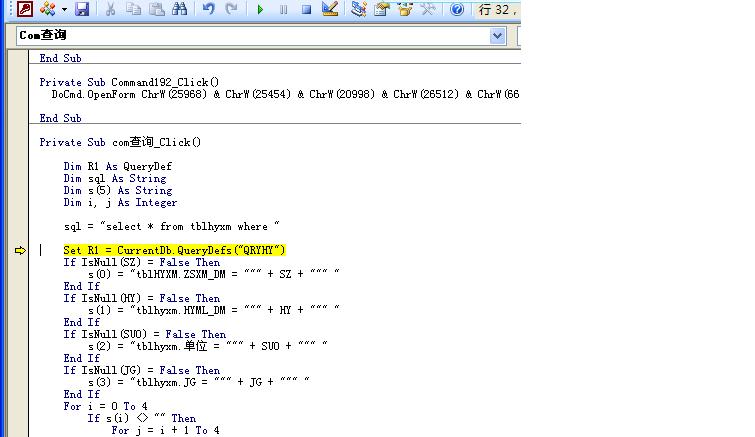The height and width of the screenshot is (437, 755).
Task: Click the line Dim s(5) As String
Action: (x=117, y=191)
